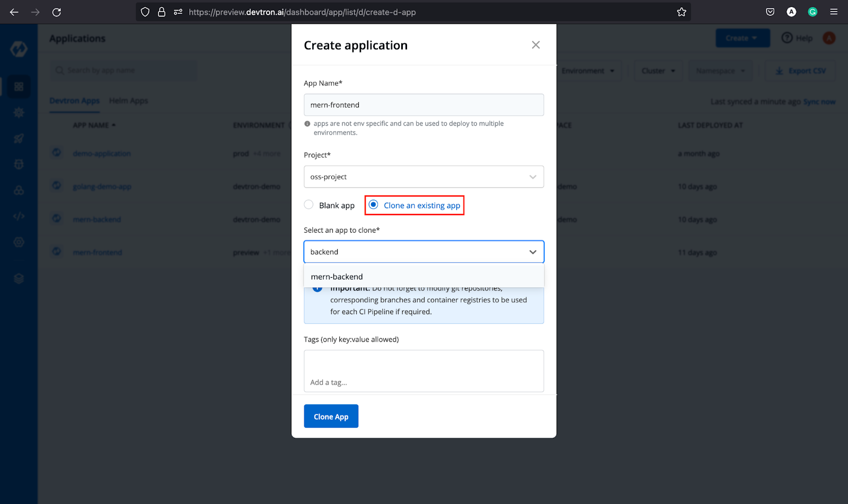848x504 pixels.
Task: Open the Create button dropdown
Action: coord(742,38)
